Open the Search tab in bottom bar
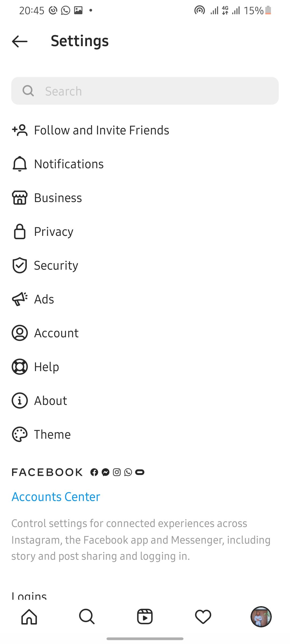The height and width of the screenshot is (644, 290). pos(87,616)
